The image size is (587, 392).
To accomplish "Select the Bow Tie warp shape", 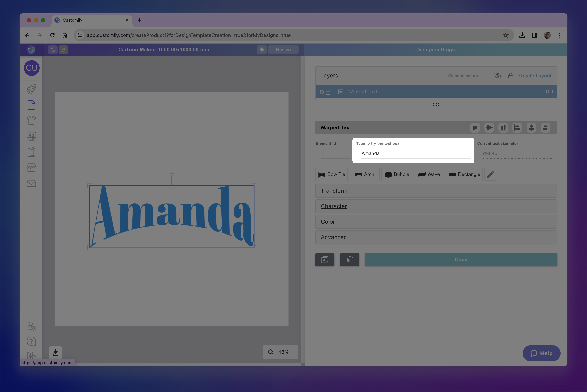I will (331, 174).
